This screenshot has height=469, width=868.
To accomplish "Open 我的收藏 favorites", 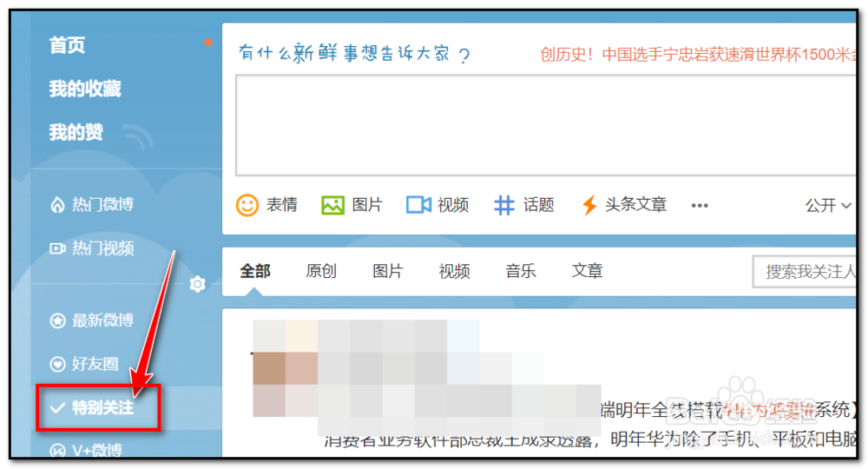I will pos(85,89).
